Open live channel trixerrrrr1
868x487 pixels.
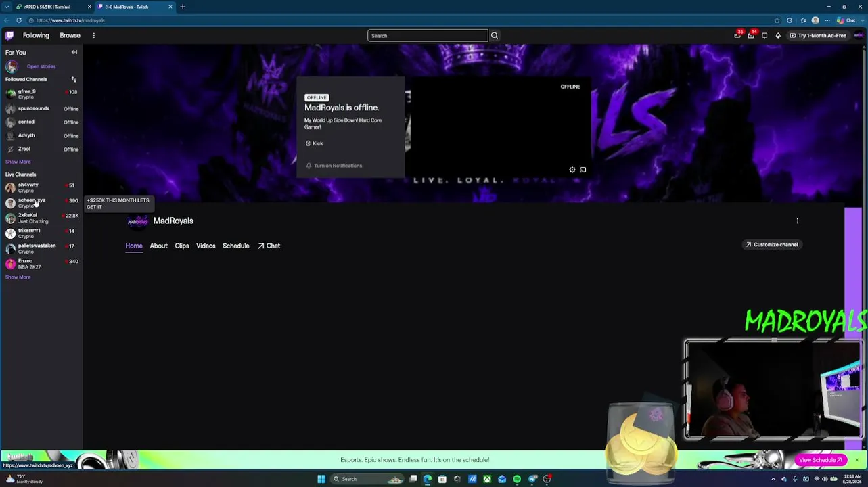pos(41,233)
